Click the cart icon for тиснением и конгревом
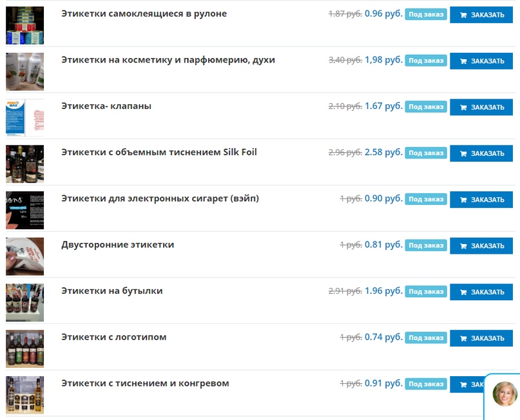 463,385
